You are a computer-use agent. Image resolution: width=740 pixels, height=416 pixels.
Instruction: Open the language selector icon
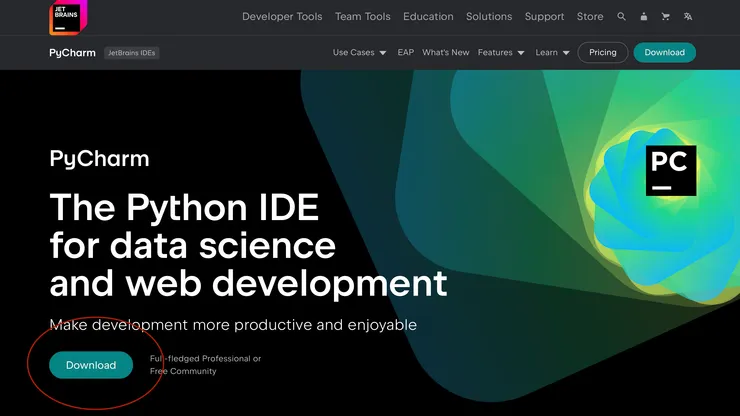click(688, 17)
